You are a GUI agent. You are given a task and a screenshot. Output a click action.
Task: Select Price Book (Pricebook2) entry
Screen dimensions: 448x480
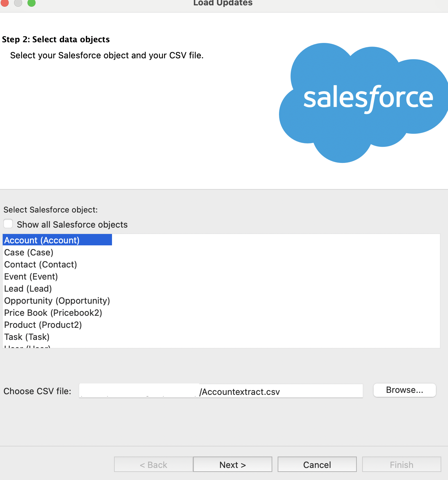pyautogui.click(x=53, y=312)
